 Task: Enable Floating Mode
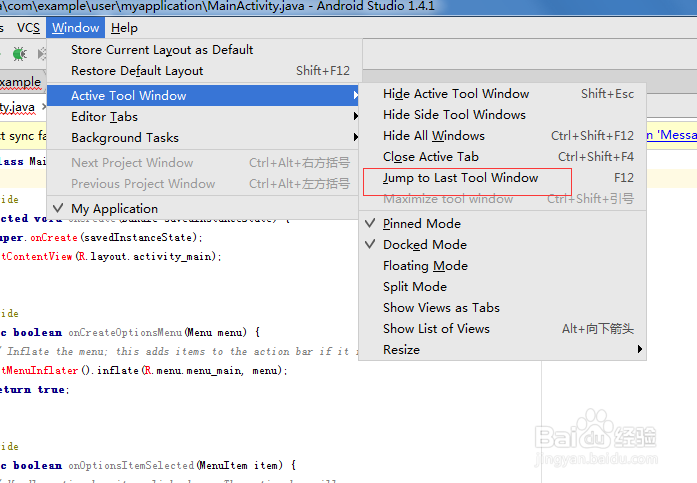click(x=502, y=266)
